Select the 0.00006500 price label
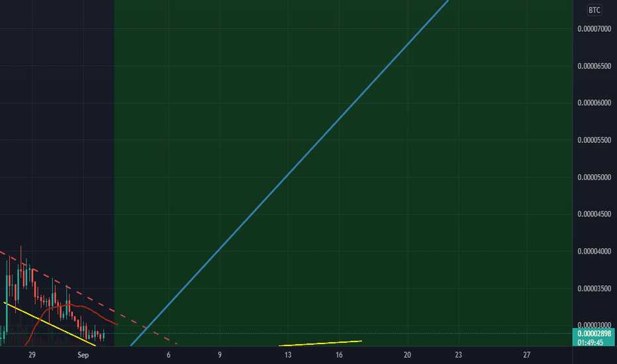 pos(594,66)
